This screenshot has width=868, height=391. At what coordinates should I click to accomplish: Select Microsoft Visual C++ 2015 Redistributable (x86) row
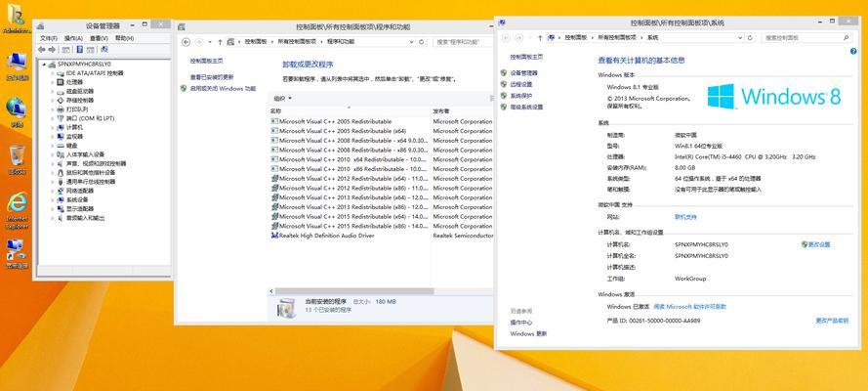point(349,226)
